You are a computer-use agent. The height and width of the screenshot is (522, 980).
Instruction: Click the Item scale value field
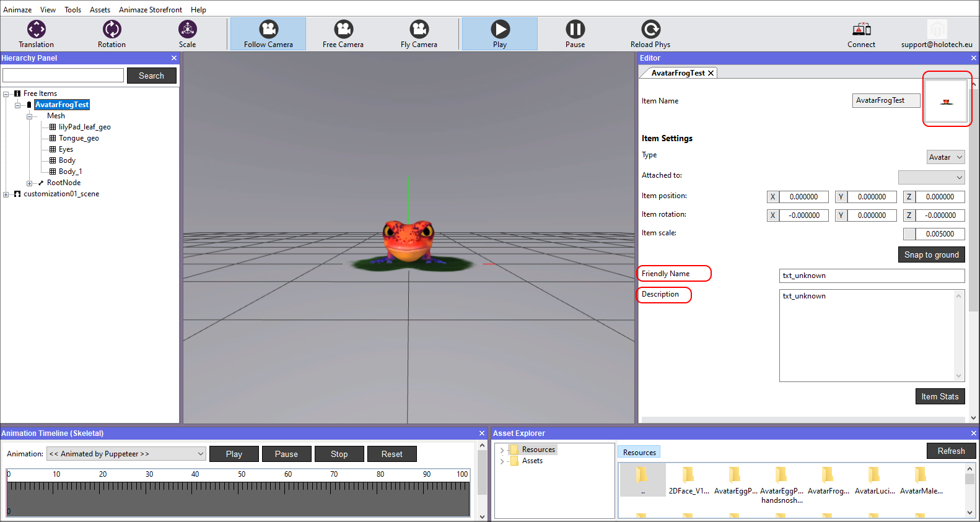pyautogui.click(x=940, y=234)
